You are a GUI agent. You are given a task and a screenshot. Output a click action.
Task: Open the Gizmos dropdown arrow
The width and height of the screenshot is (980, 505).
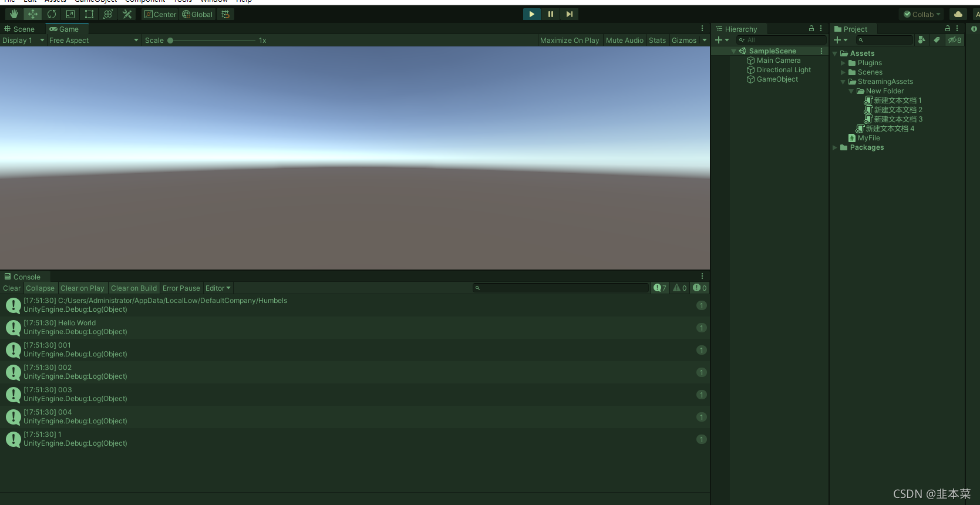point(705,41)
